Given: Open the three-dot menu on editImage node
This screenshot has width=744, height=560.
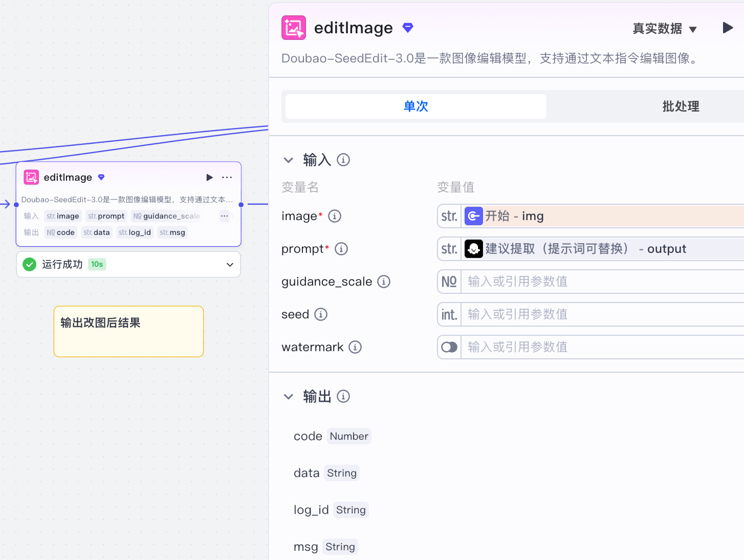Looking at the screenshot, I should click(227, 178).
